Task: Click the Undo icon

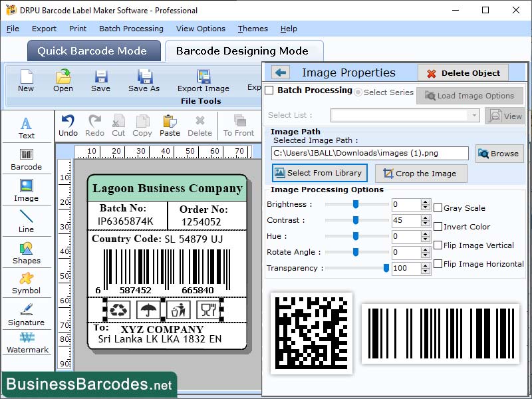Action: coord(69,123)
